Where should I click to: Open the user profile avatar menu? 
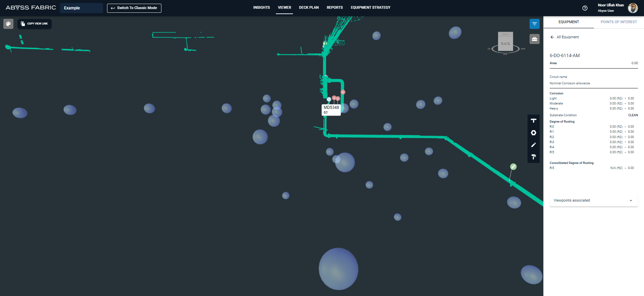633,8
